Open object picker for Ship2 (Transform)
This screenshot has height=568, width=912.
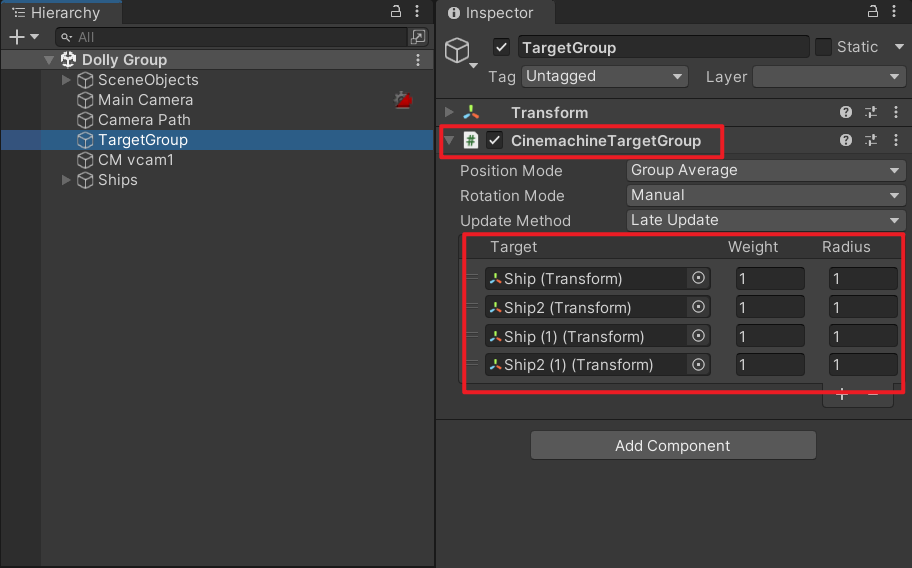pos(699,307)
